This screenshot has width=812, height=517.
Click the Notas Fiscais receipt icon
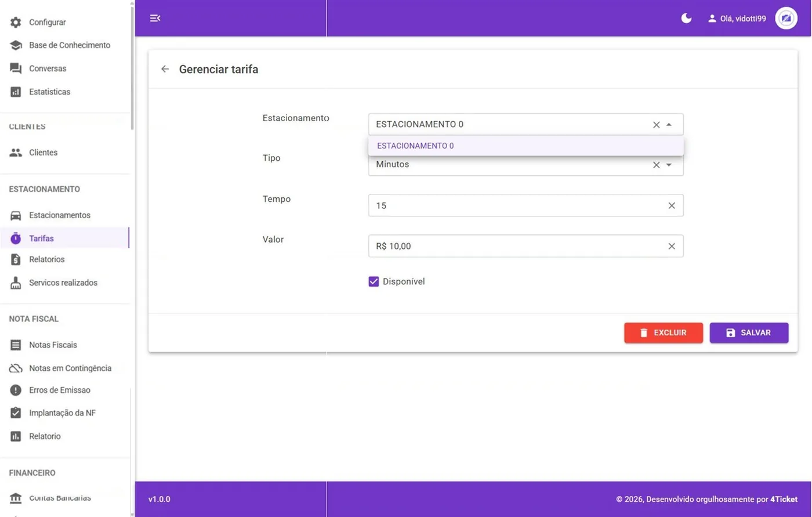16,345
